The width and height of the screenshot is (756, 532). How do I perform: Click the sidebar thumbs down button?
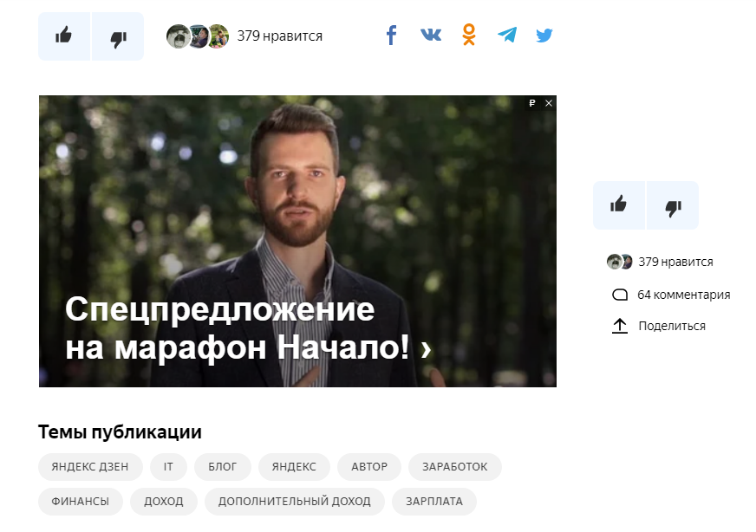point(673,205)
